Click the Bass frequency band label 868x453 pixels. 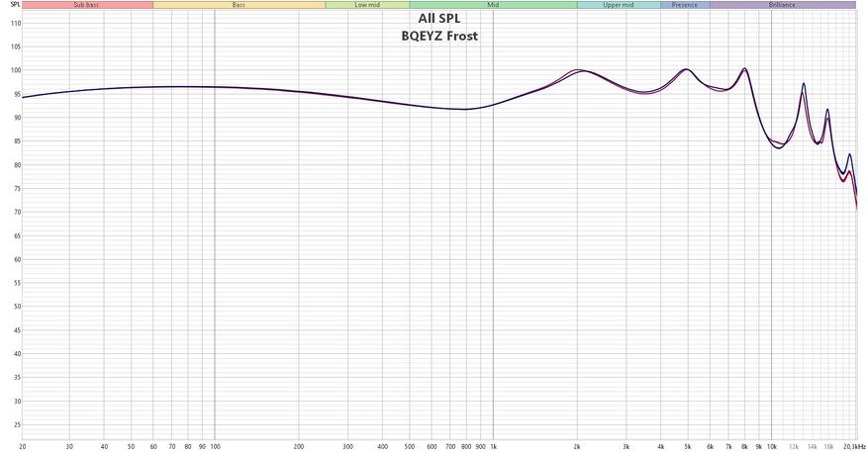click(x=239, y=5)
